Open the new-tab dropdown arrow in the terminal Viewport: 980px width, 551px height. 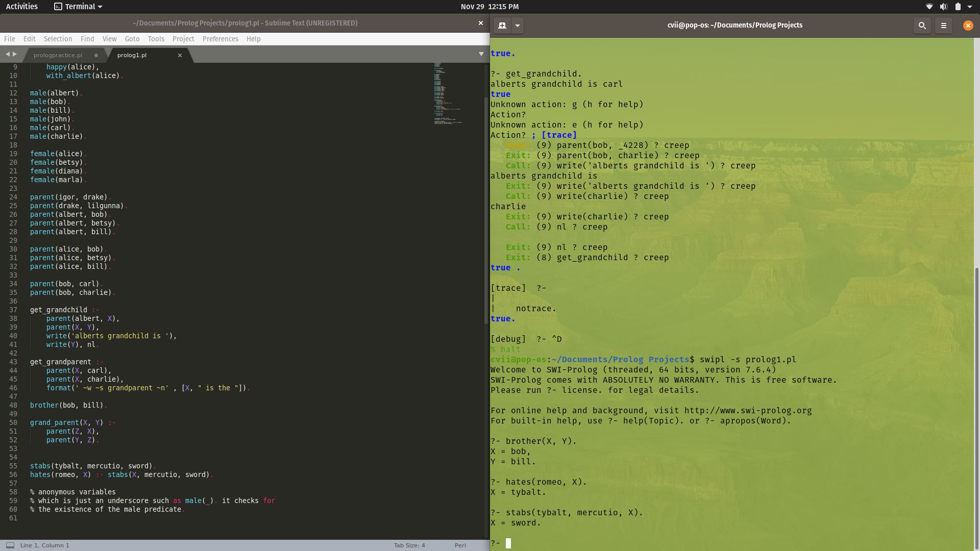click(518, 25)
